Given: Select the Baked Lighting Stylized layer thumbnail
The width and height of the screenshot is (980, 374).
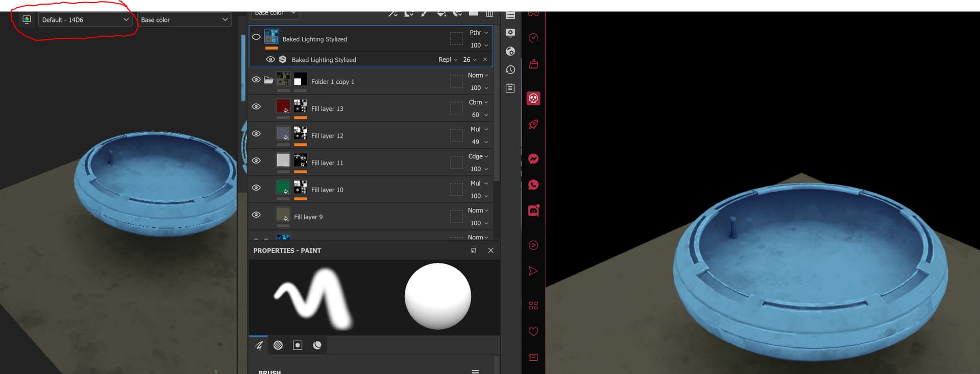Looking at the screenshot, I should tap(272, 37).
